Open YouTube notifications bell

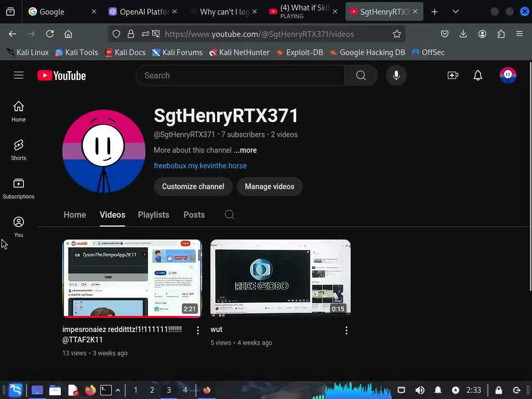[478, 75]
